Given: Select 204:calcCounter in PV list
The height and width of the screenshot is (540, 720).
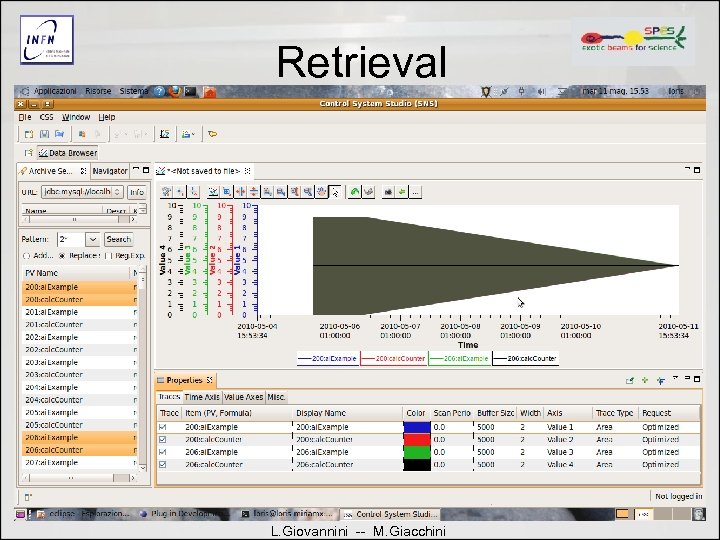Looking at the screenshot, I should click(x=79, y=399).
